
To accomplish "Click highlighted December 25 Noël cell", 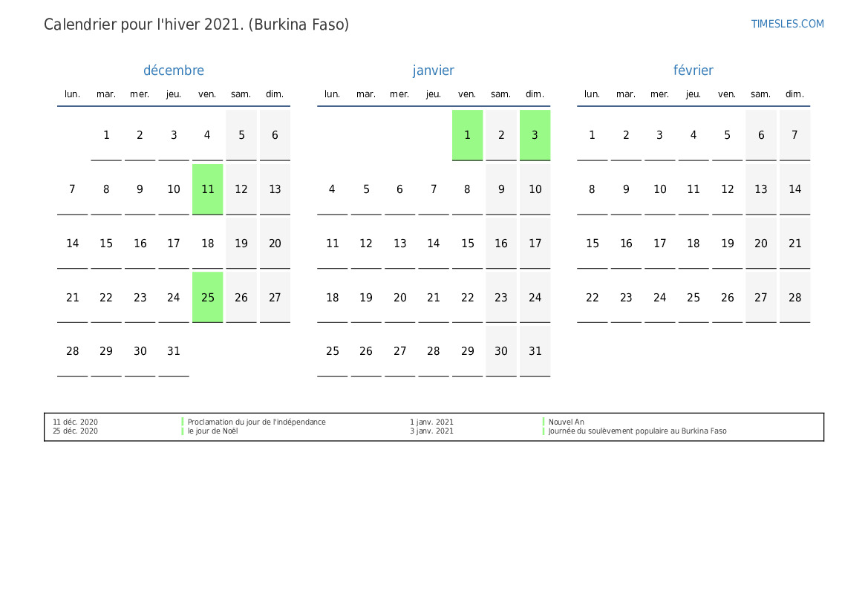I will [x=208, y=297].
